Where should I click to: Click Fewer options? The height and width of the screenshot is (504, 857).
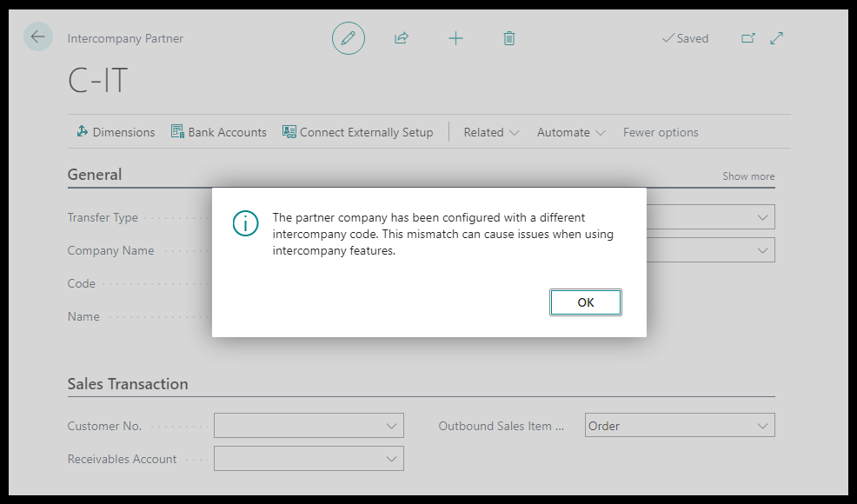pyautogui.click(x=661, y=132)
